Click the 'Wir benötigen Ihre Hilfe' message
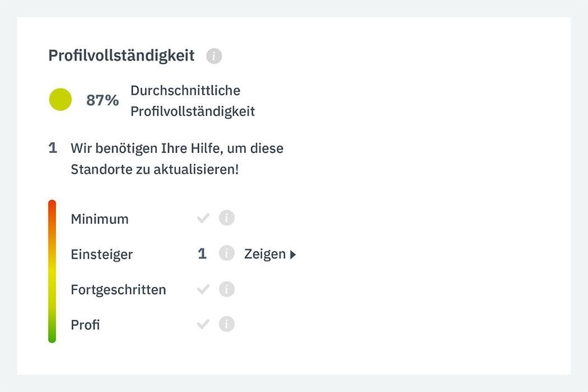588x392 pixels. tap(177, 158)
